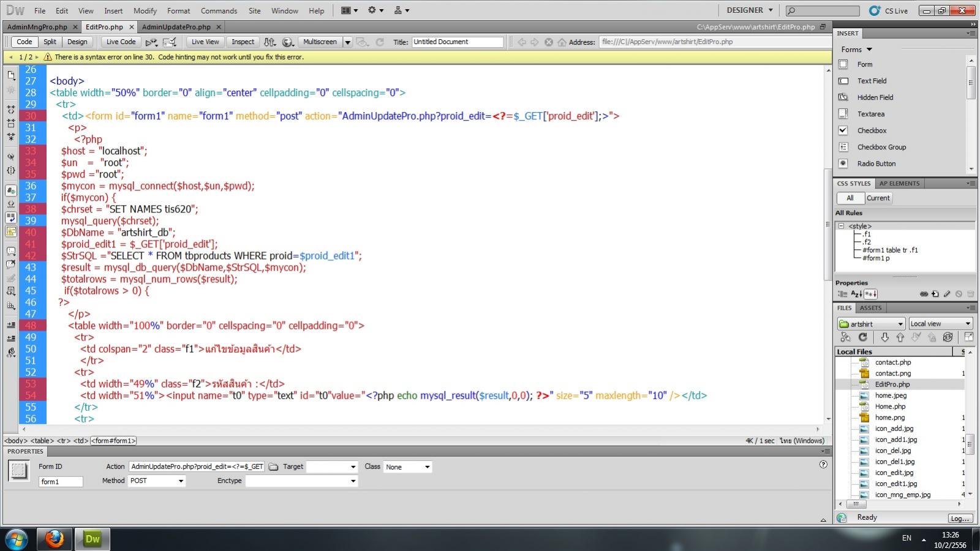
Task: Expand the Files panel to show local and remote
Action: [968, 337]
